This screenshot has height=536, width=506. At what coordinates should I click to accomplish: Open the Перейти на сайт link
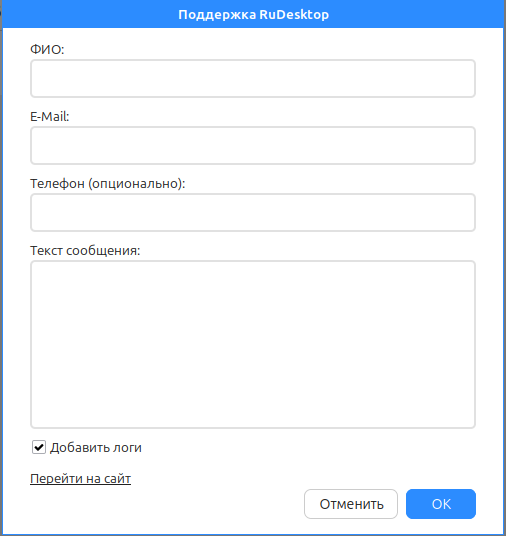tap(80, 479)
